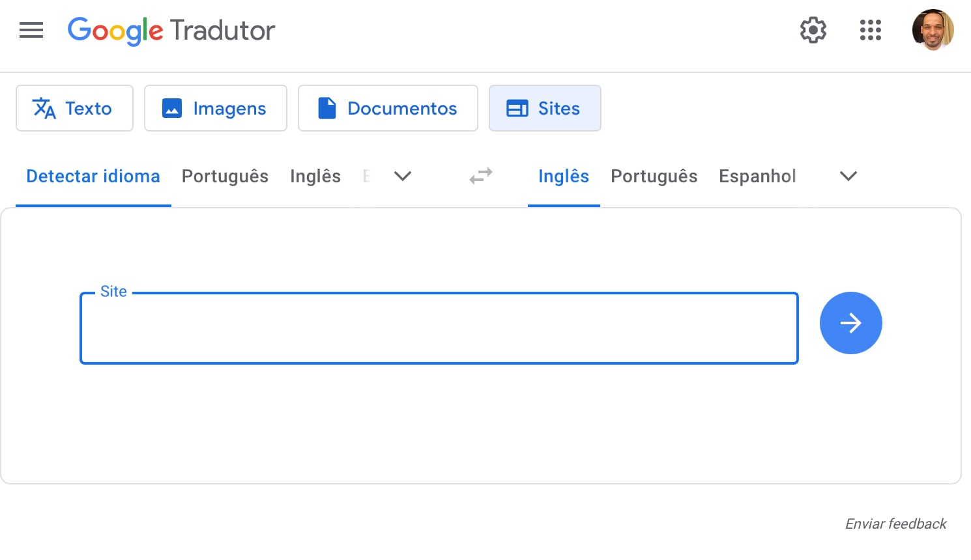Screen dimensions: 971x560
Task: Select the Sites translation mode
Action: [x=545, y=108]
